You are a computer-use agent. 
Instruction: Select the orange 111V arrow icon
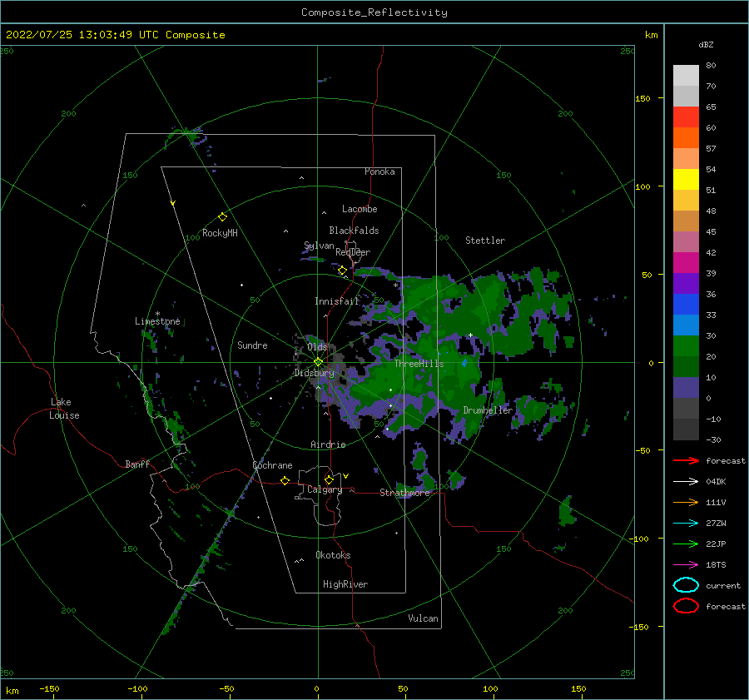tap(686, 502)
